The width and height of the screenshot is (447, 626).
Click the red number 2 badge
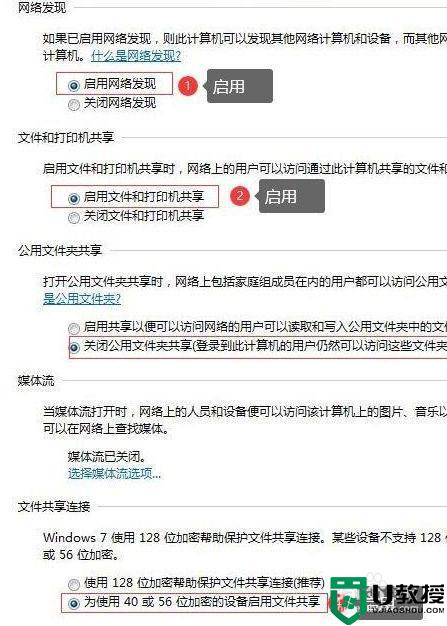[239, 196]
